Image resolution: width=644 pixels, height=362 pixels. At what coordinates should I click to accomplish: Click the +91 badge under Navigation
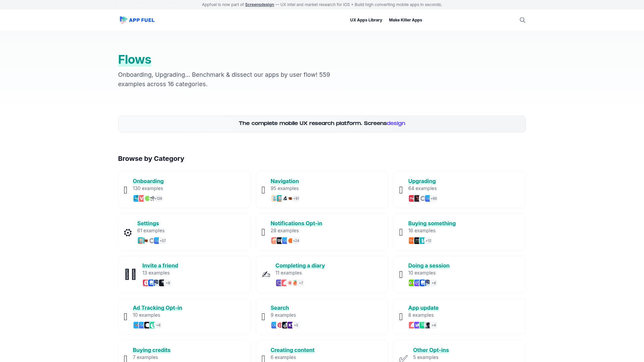[x=296, y=198]
